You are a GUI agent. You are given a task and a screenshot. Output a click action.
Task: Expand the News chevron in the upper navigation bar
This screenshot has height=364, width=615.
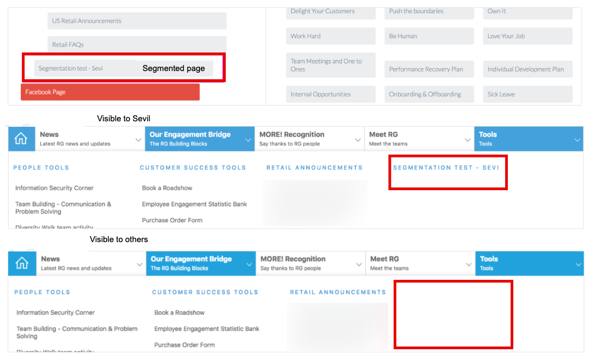(x=138, y=140)
